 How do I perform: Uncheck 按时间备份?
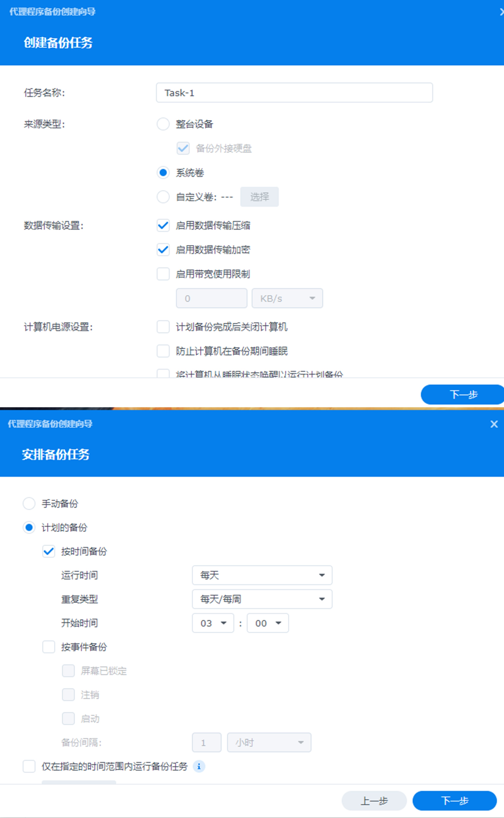(x=49, y=551)
